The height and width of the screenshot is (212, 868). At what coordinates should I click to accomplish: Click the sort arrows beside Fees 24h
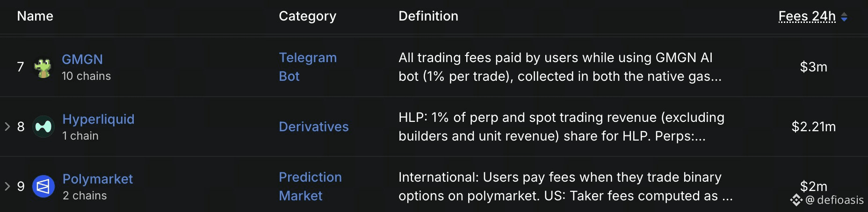pos(844,17)
